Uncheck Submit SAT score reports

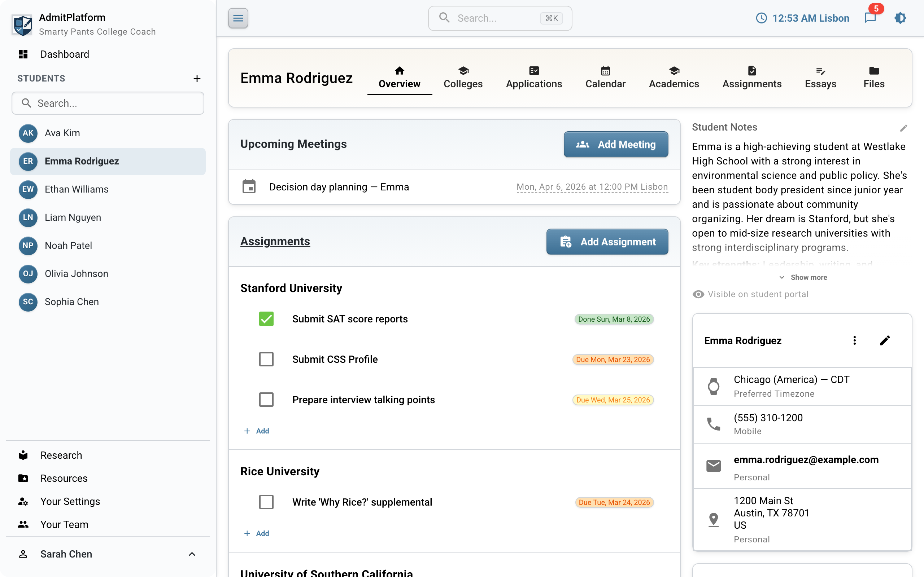[266, 319]
